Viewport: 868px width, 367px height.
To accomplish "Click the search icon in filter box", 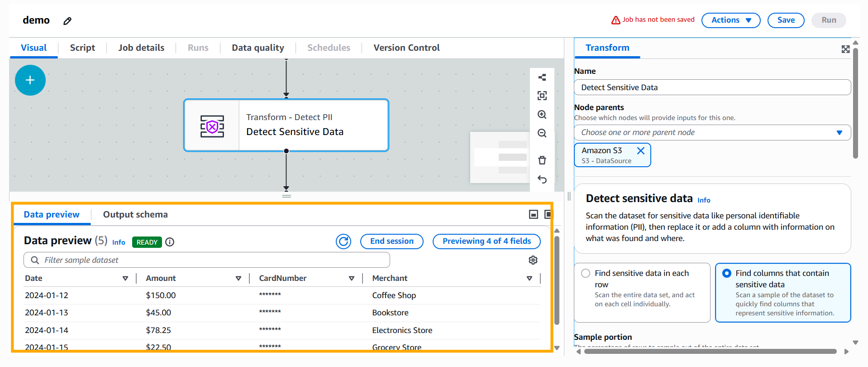I will pos(35,260).
